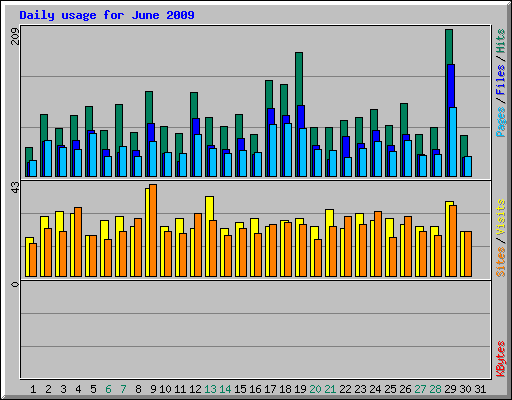Click the yellow visits bar for day 21

tap(330, 217)
